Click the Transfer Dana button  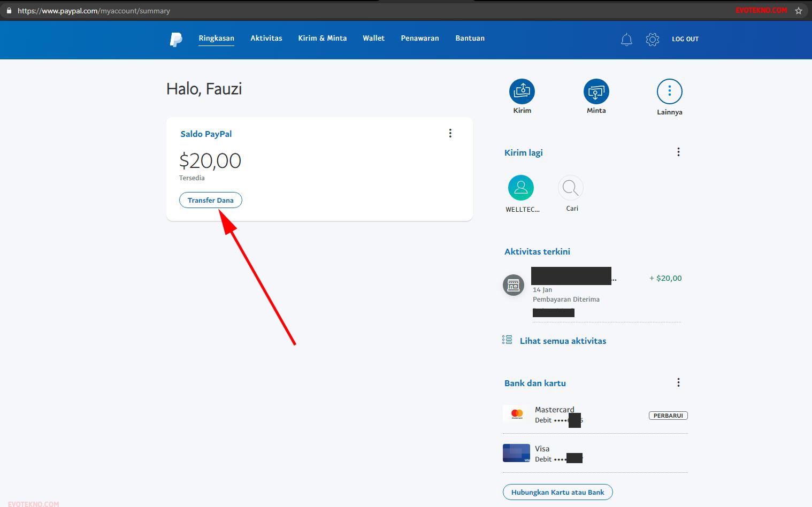(211, 200)
